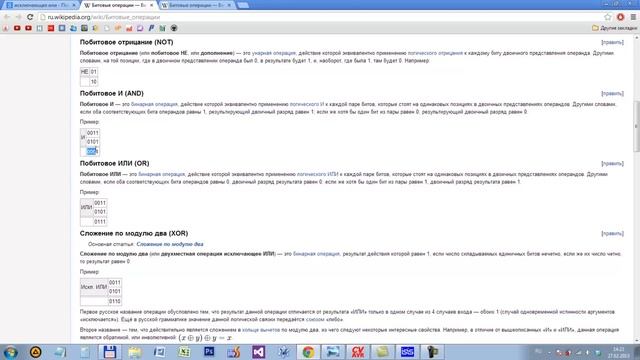Switch to Visual Studio in the taskbar
Image resolution: width=640 pixels, height=360 pixels.
click(x=258, y=352)
